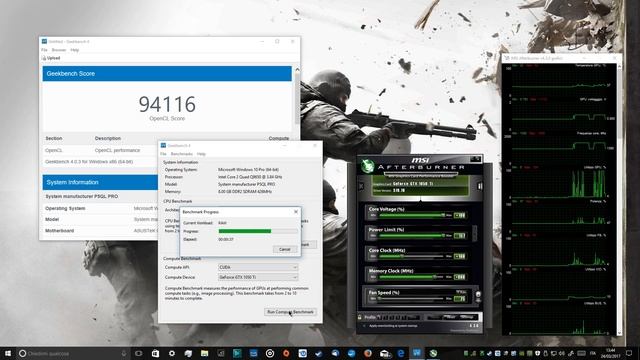Adjust the Core Voltage slider in Afterburner
640x360 pixels.
point(411,215)
